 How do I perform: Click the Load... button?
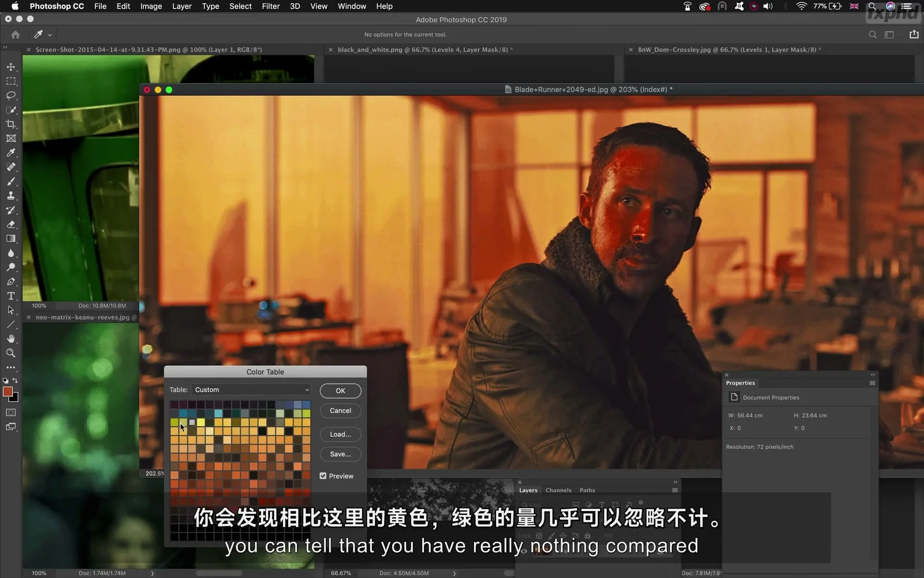341,434
